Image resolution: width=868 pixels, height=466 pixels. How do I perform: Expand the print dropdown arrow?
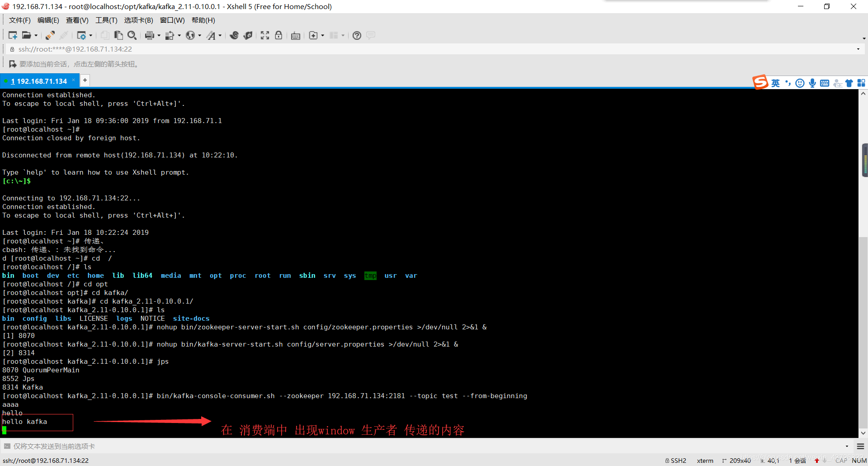point(159,35)
